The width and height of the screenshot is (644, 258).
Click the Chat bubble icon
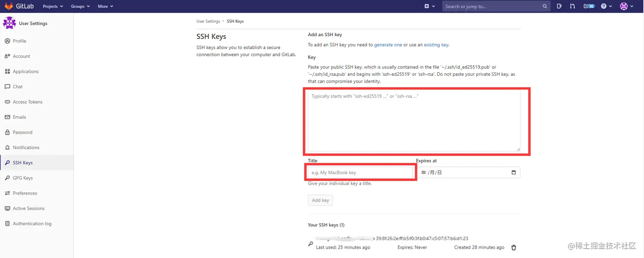(x=7, y=86)
